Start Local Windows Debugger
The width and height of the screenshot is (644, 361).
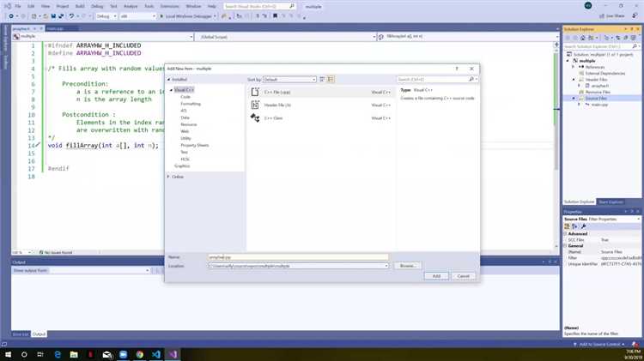click(x=188, y=16)
